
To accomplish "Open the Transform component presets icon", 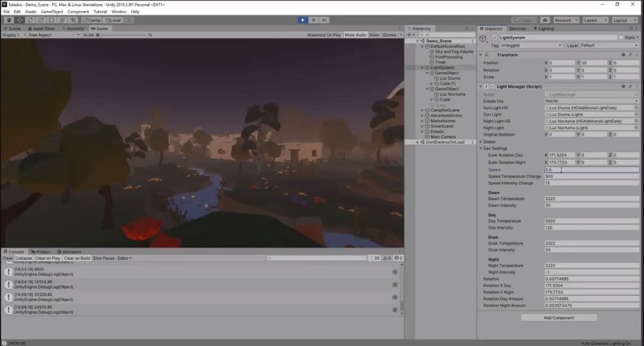I will 630,55.
